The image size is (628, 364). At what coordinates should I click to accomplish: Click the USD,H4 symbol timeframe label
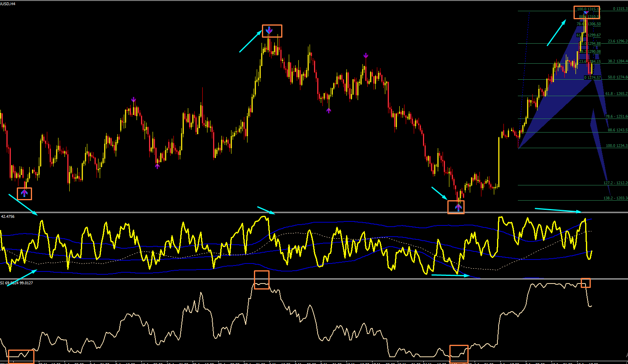pyautogui.click(x=8, y=4)
